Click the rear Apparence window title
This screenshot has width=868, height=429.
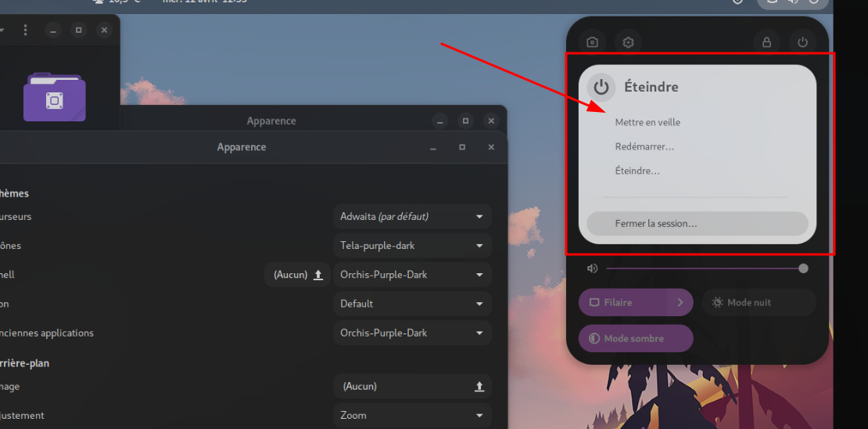pyautogui.click(x=271, y=121)
